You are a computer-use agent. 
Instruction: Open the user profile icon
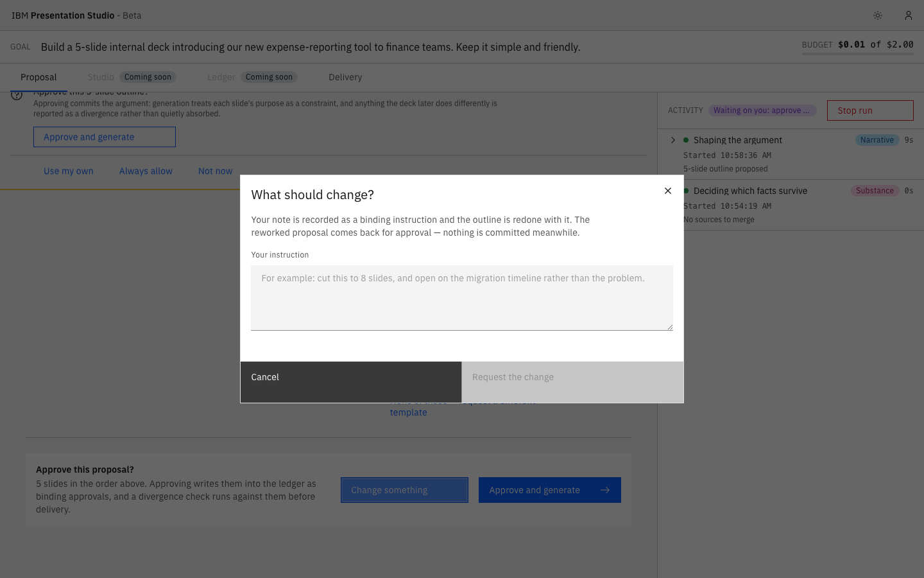tap(909, 15)
